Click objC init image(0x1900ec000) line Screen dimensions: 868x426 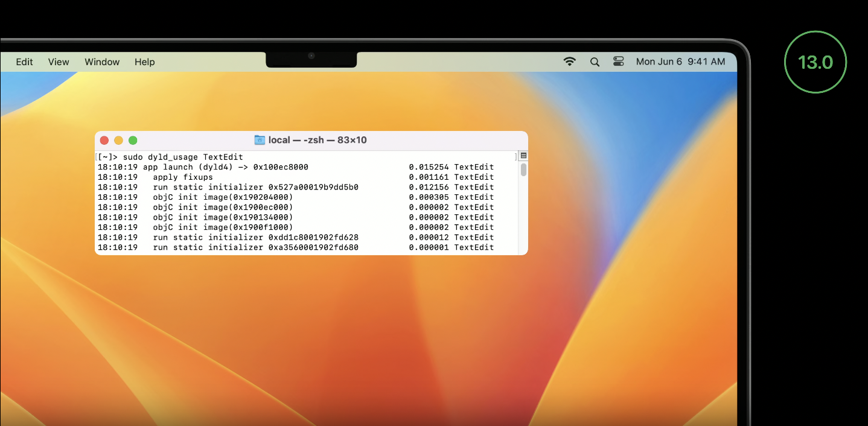point(296,207)
